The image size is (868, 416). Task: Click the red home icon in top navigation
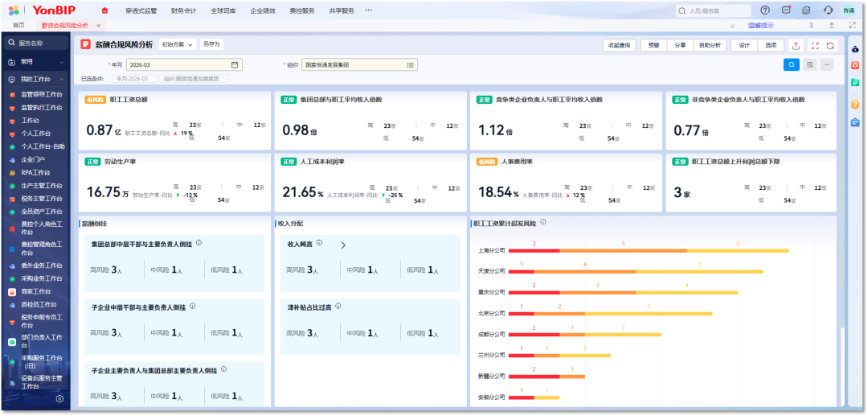[105, 10]
